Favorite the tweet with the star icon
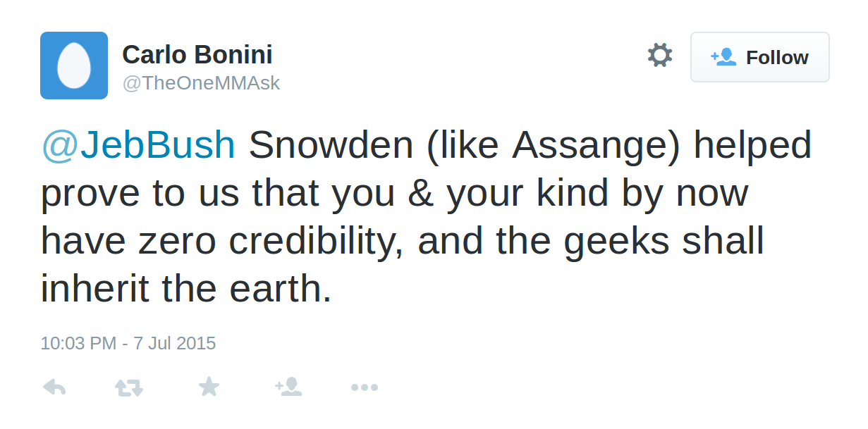Screen dimensions: 868x429 click(x=209, y=386)
